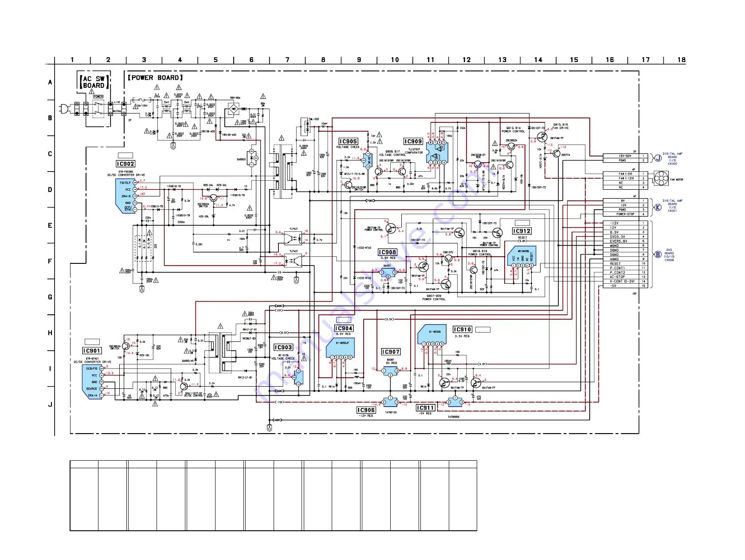Click the IC907 reference label
This screenshot has width=745, height=560.
coord(391,352)
